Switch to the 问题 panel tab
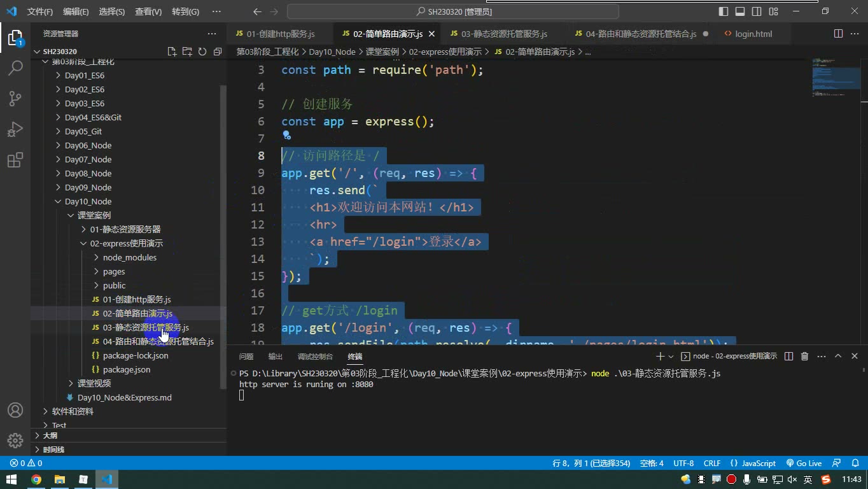Viewport: 868px width, 489px height. pos(246,357)
